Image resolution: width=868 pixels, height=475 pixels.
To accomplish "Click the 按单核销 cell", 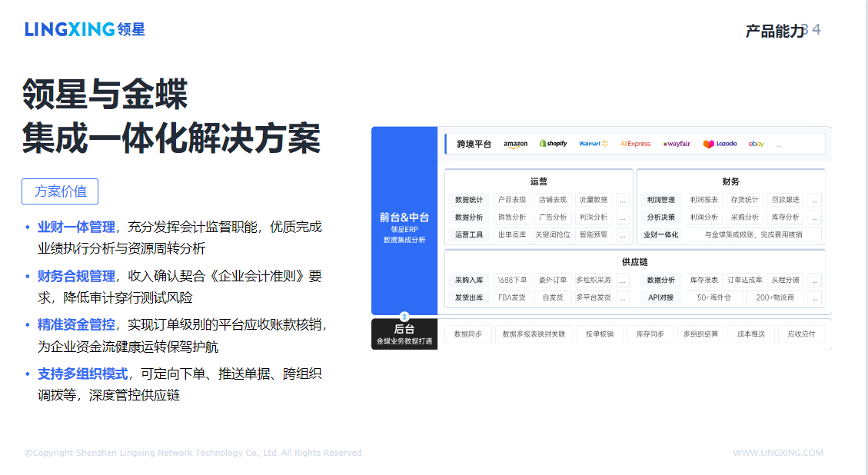I will (600, 334).
